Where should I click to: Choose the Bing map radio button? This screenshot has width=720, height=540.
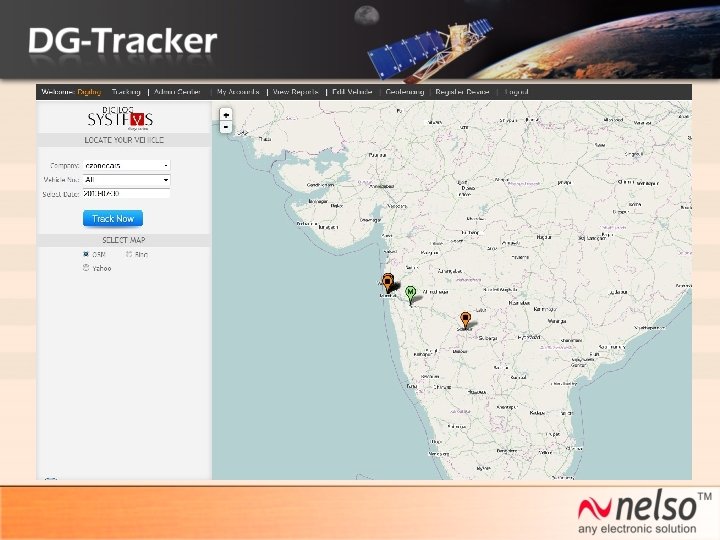coord(129,254)
